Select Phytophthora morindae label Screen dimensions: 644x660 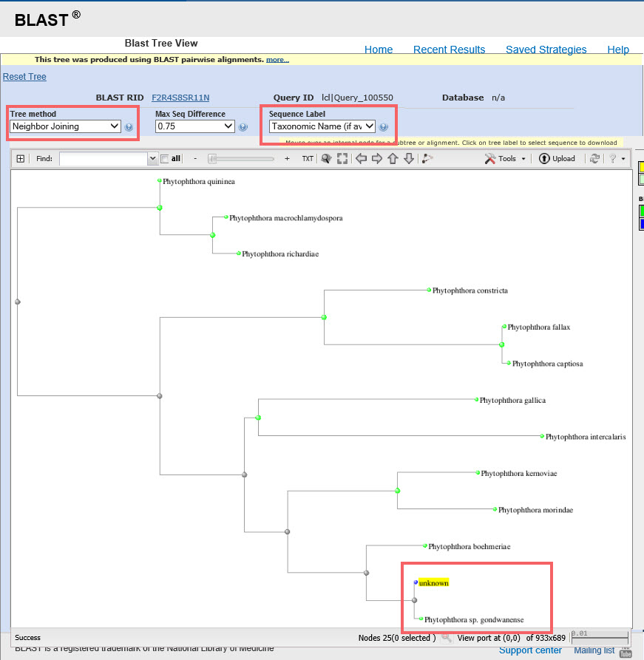[535, 510]
